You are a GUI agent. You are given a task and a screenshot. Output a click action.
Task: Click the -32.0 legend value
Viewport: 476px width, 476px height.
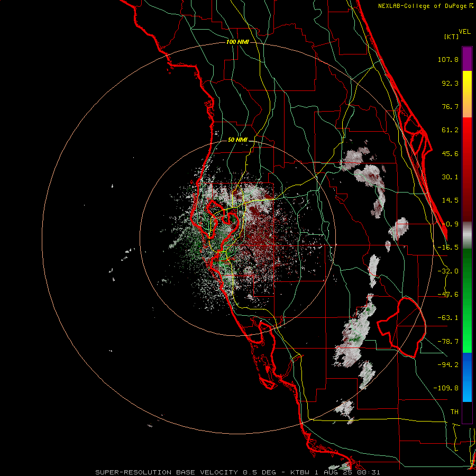click(x=448, y=271)
